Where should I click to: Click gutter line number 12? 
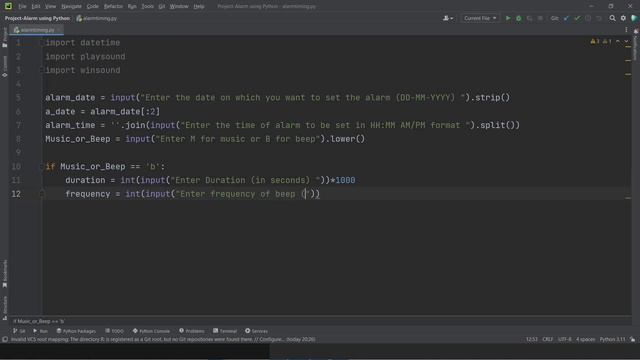[x=16, y=194]
